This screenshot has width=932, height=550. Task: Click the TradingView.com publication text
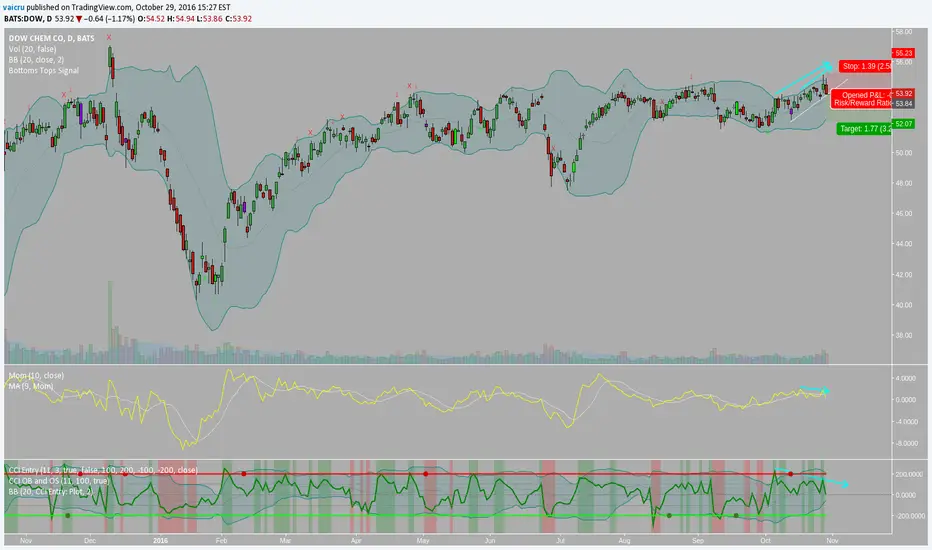point(102,7)
